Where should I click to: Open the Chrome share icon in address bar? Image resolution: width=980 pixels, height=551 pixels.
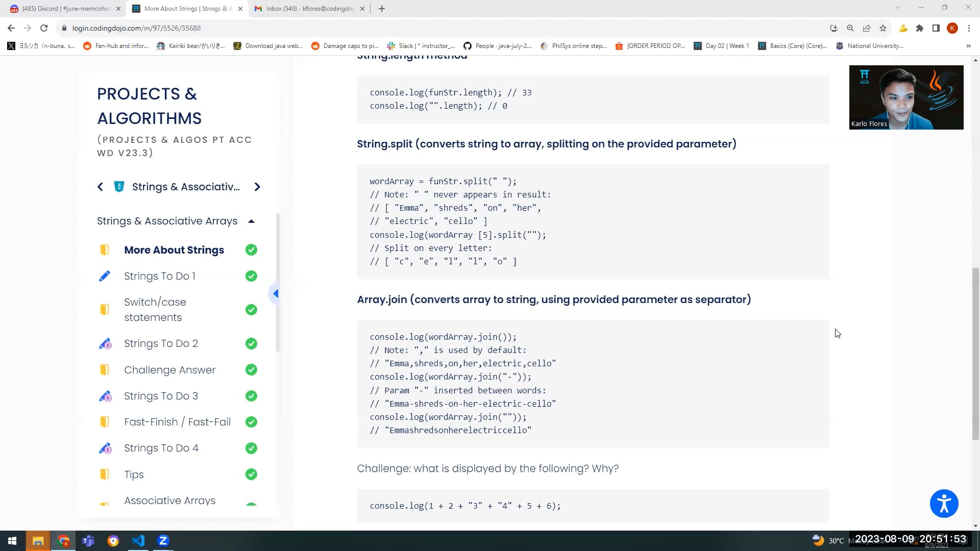coord(867,28)
